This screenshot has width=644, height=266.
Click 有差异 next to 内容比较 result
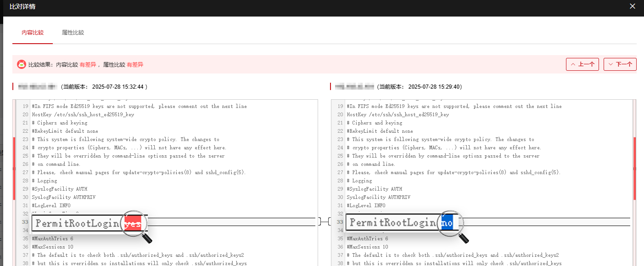(x=88, y=65)
